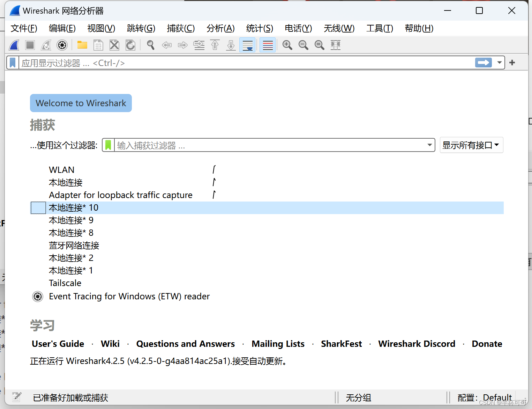Open the 电话(Y) menu
This screenshot has width=532, height=409.
click(298, 28)
